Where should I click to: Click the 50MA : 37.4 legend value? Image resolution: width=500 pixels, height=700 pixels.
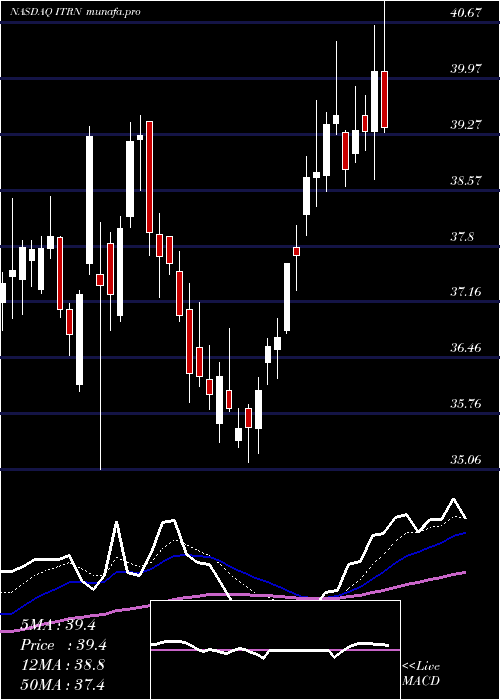63,684
